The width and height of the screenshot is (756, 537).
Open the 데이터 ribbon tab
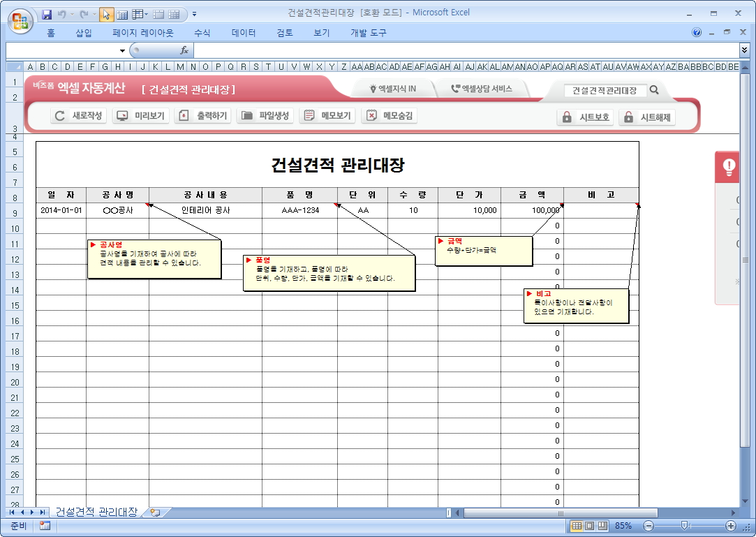244,33
